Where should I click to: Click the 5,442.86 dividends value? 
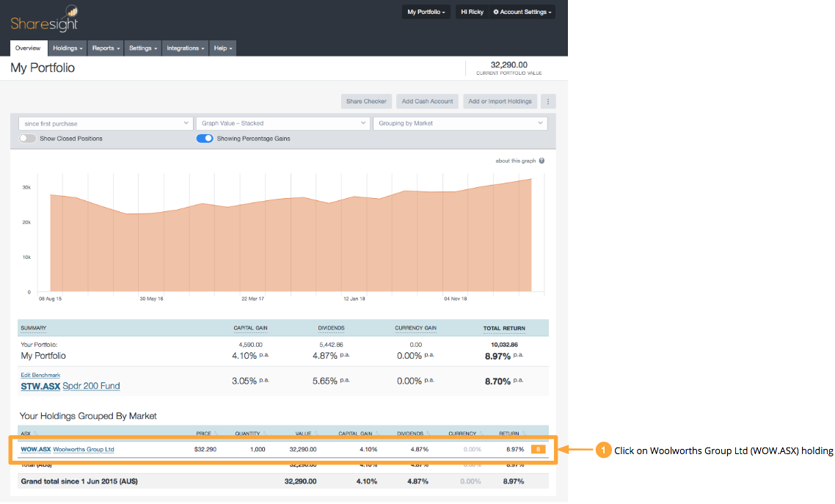(331, 345)
